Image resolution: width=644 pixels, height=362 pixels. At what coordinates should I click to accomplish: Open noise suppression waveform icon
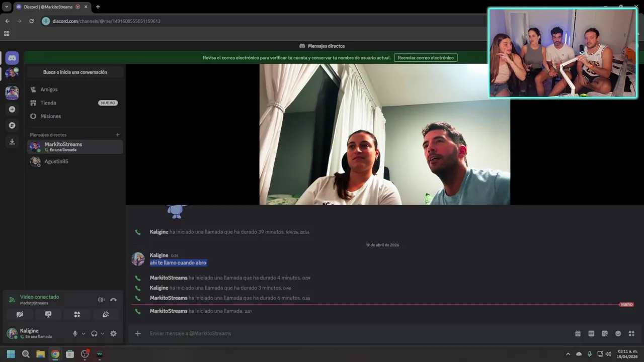coord(101,300)
